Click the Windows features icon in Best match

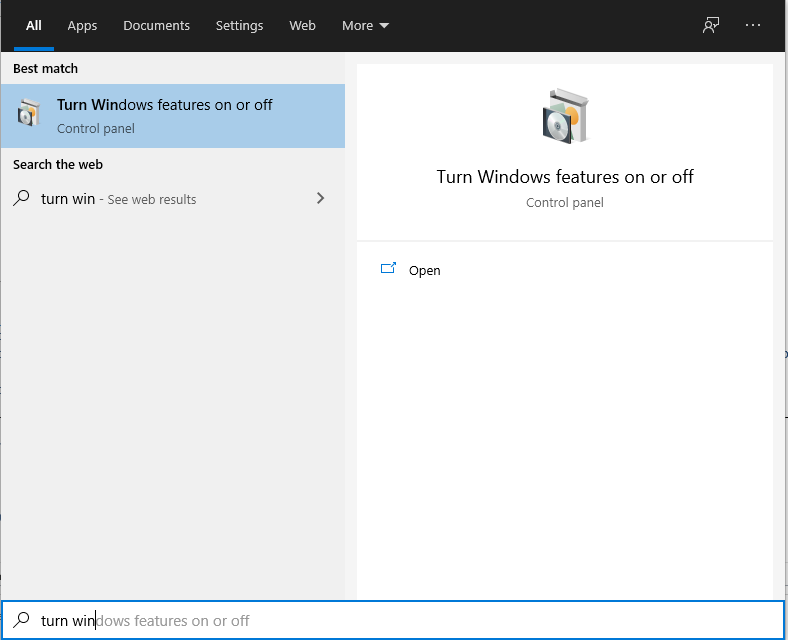(x=29, y=115)
